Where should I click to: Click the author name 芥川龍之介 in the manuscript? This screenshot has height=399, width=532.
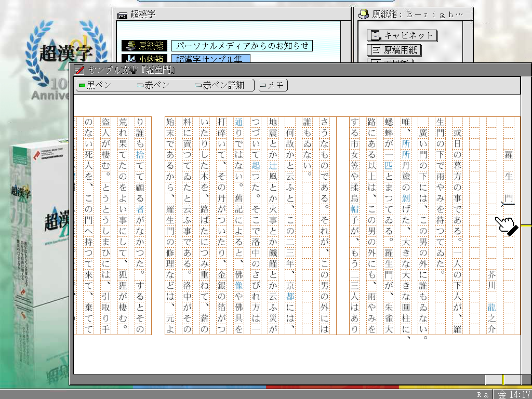point(491,301)
